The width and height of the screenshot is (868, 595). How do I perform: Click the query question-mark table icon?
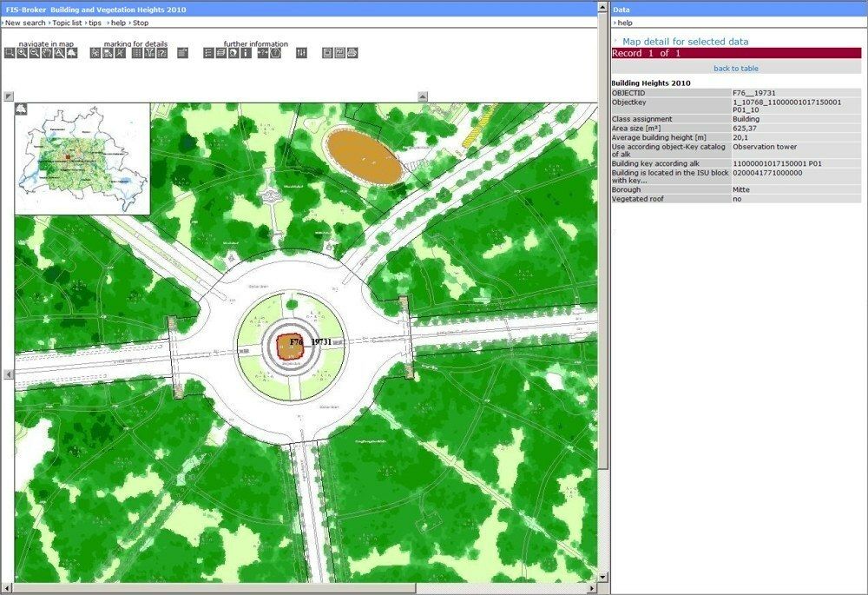point(161,53)
